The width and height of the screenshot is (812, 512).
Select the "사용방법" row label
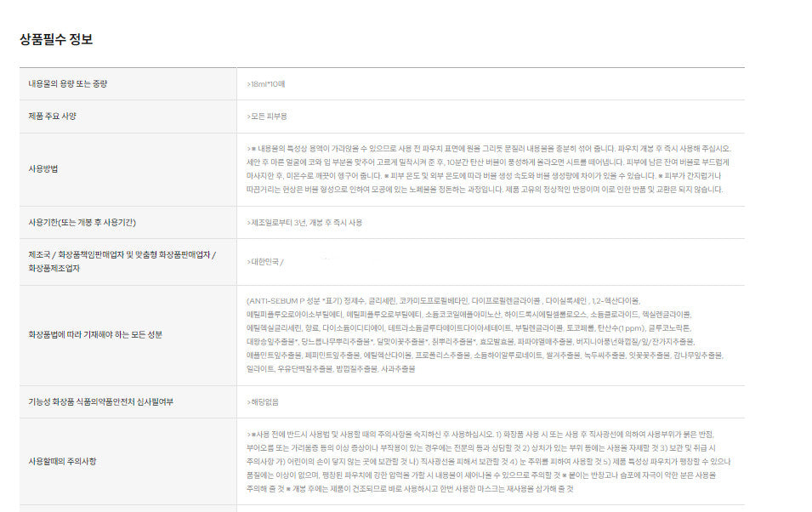click(x=43, y=168)
